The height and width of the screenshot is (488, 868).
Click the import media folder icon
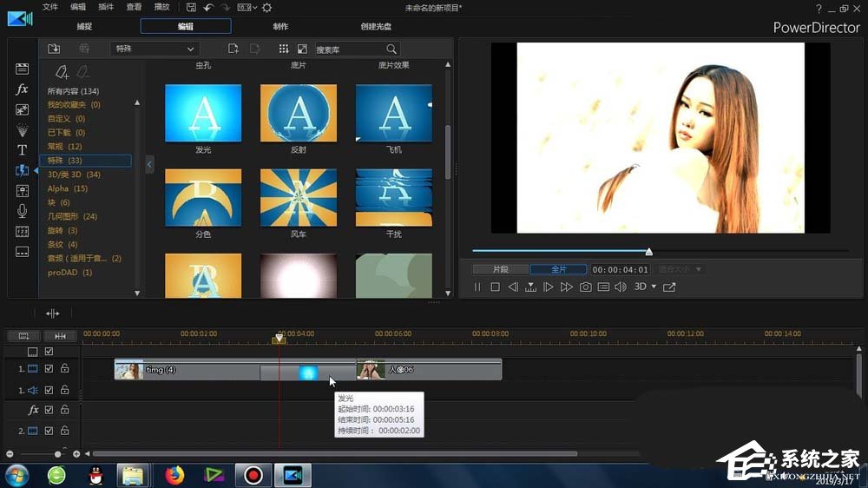click(54, 49)
